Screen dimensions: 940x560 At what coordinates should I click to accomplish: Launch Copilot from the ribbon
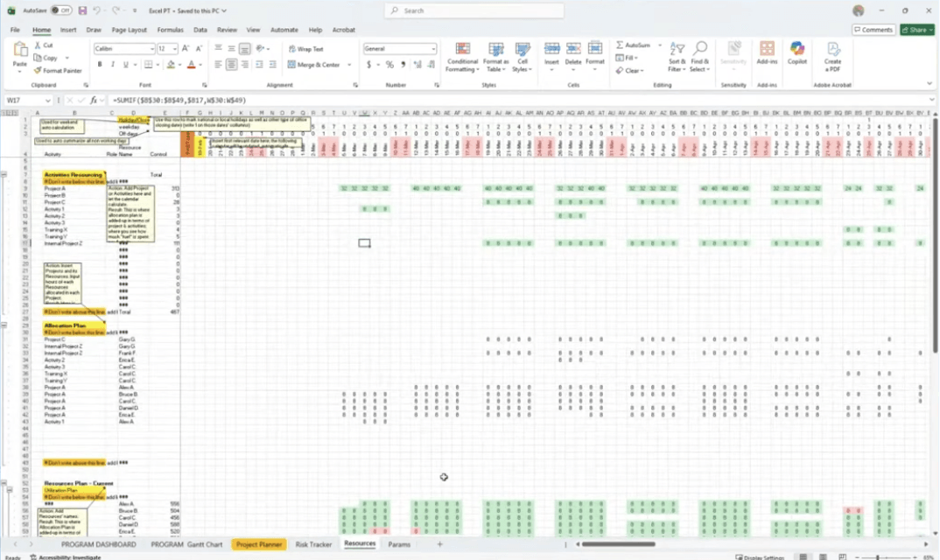pyautogui.click(x=796, y=53)
